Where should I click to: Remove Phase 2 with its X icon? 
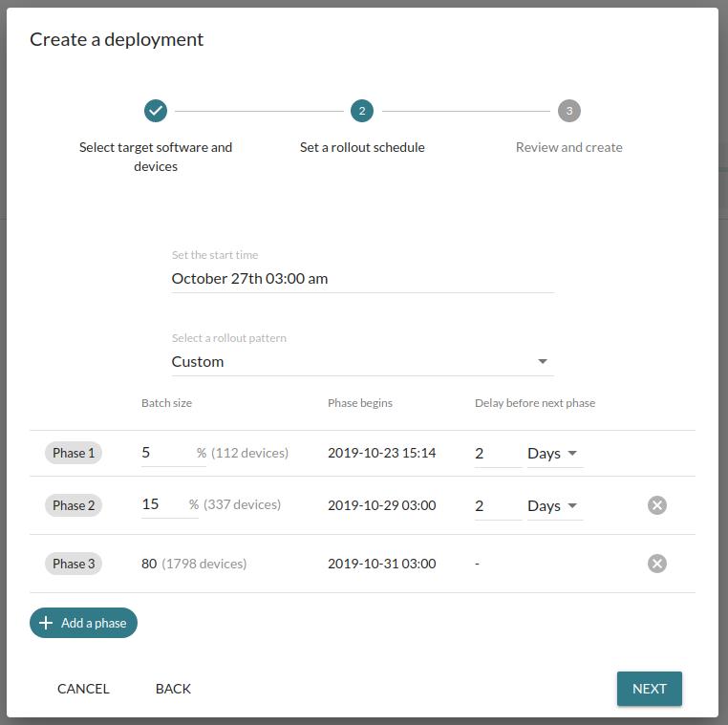(657, 505)
